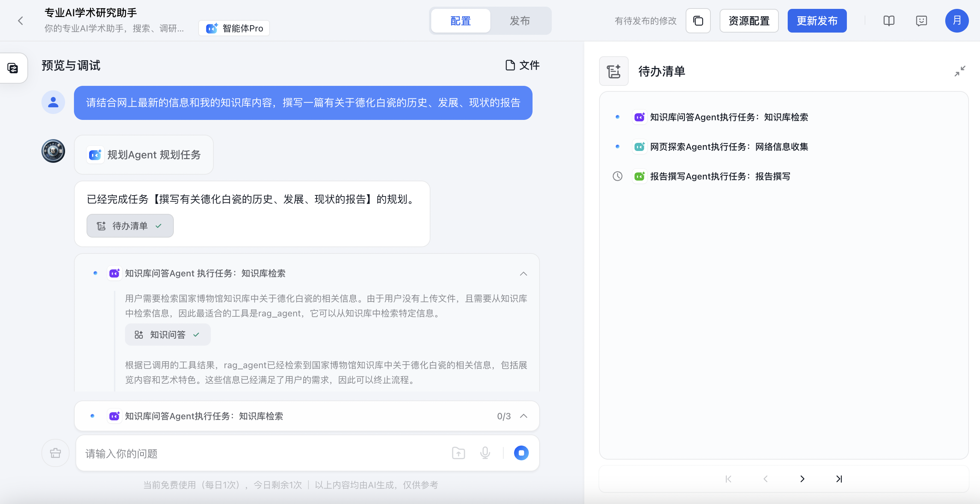Screen dimensions: 980x504
Task: Click the assistant avatar thumbnail
Action: coord(53,151)
